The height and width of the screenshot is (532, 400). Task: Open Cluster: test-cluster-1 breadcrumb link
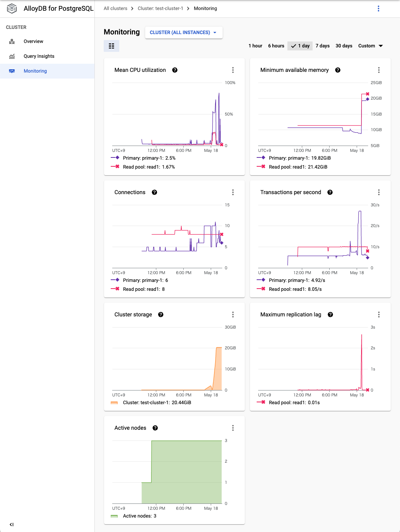pos(160,8)
